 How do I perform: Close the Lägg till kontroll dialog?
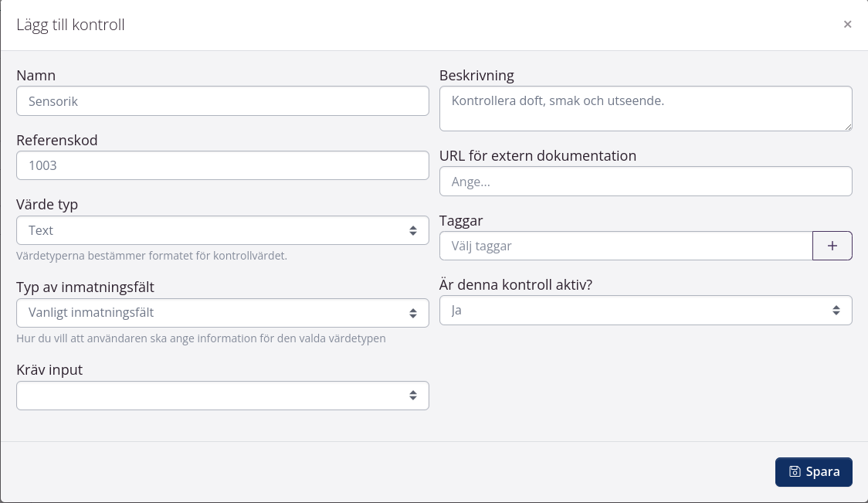tap(847, 25)
